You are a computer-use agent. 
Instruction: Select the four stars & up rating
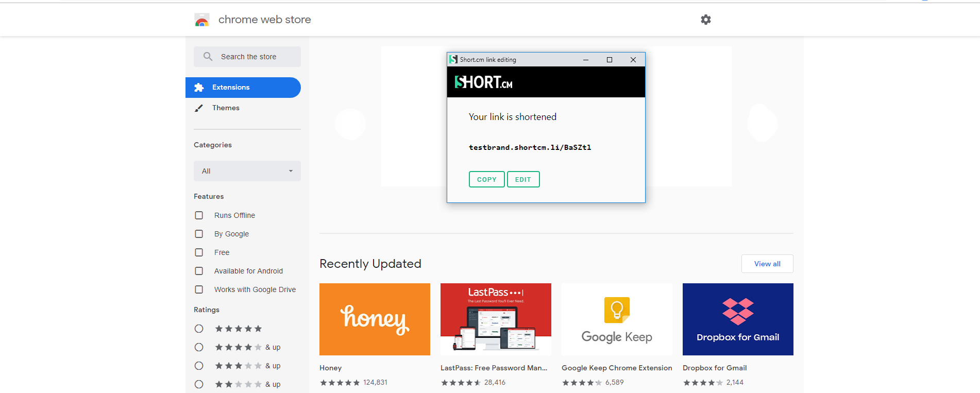[x=199, y=347]
